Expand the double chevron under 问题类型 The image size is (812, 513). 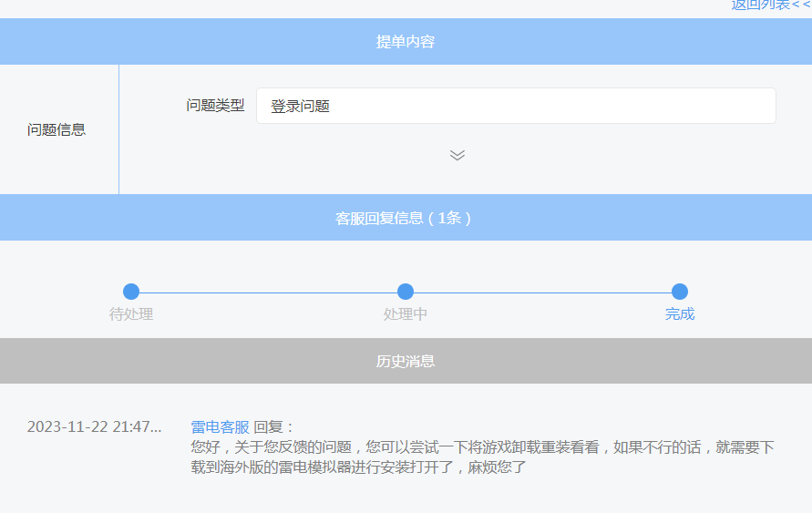(457, 155)
